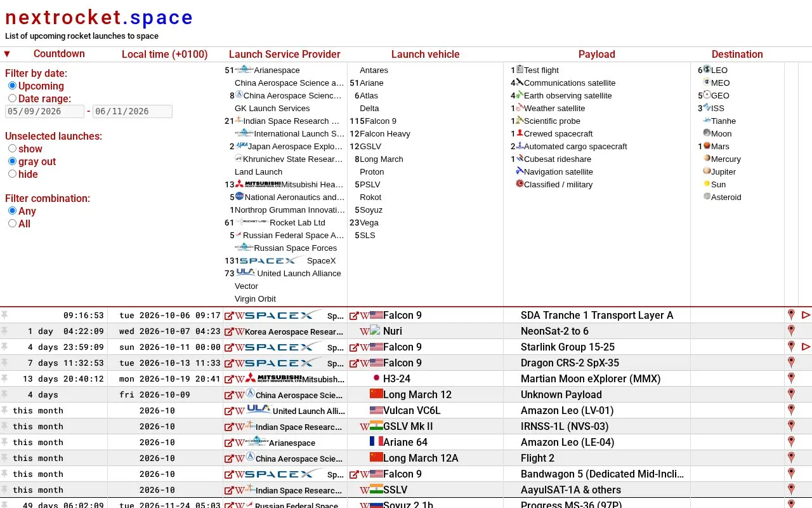Click Crewed spacecraft payload icon
812x508 pixels.
520,133
